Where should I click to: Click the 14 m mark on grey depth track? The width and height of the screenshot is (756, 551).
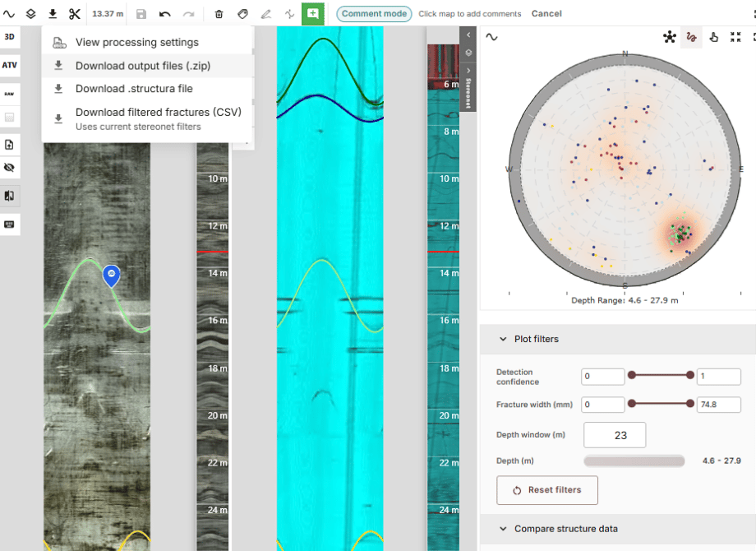pos(218,273)
